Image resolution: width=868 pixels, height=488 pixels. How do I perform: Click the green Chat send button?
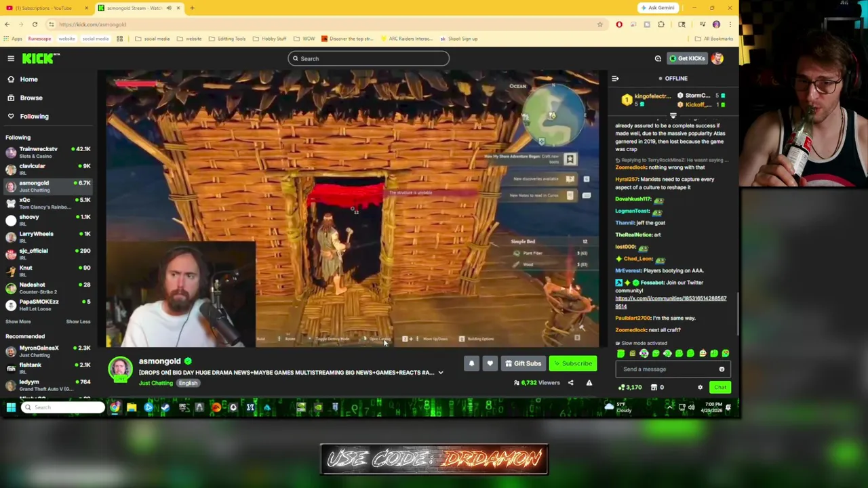[x=720, y=388]
